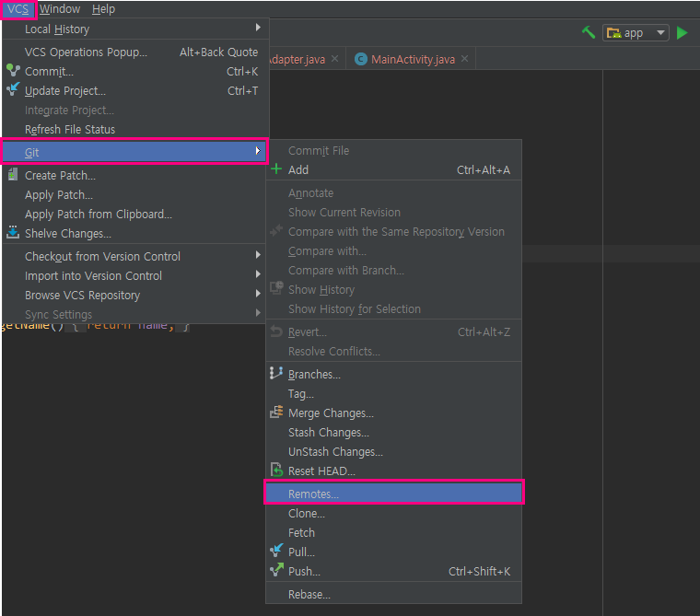Click the green plus Add icon

tap(276, 169)
